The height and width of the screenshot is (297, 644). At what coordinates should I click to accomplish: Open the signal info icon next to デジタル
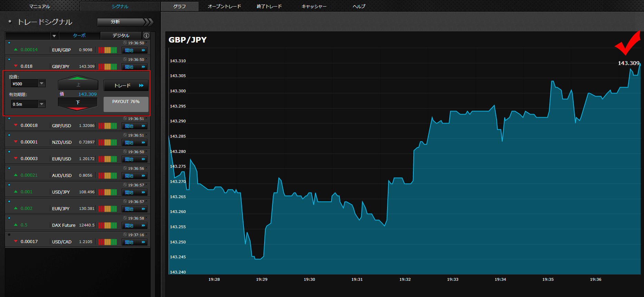tap(146, 36)
